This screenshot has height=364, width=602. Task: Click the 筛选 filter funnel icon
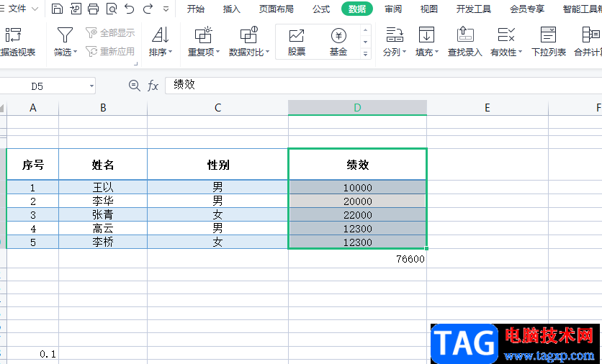65,35
